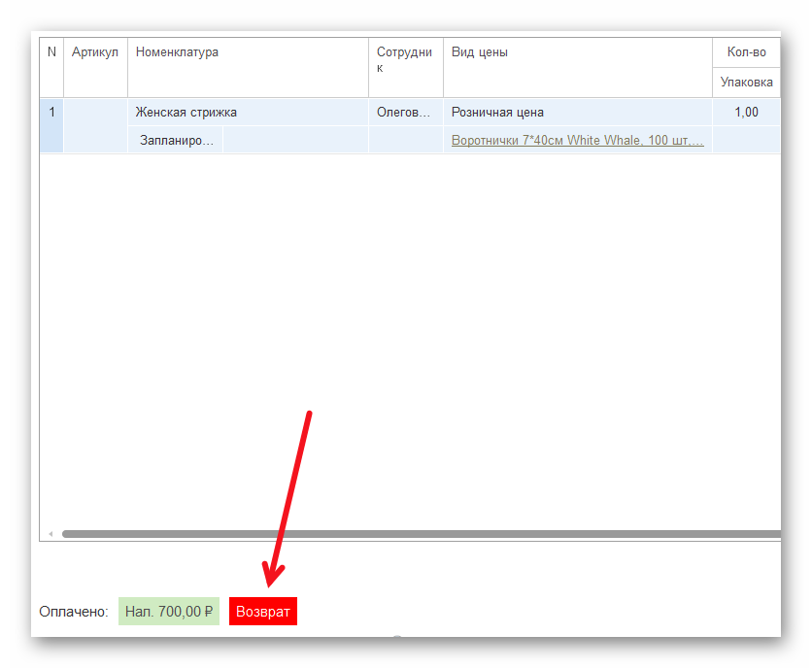
Task: Click the red Возврат button
Action: click(x=262, y=612)
